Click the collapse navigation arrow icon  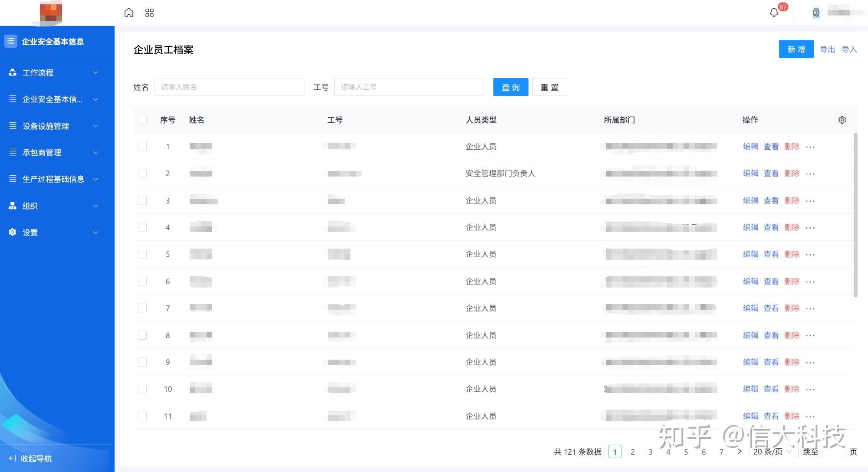pos(12,458)
